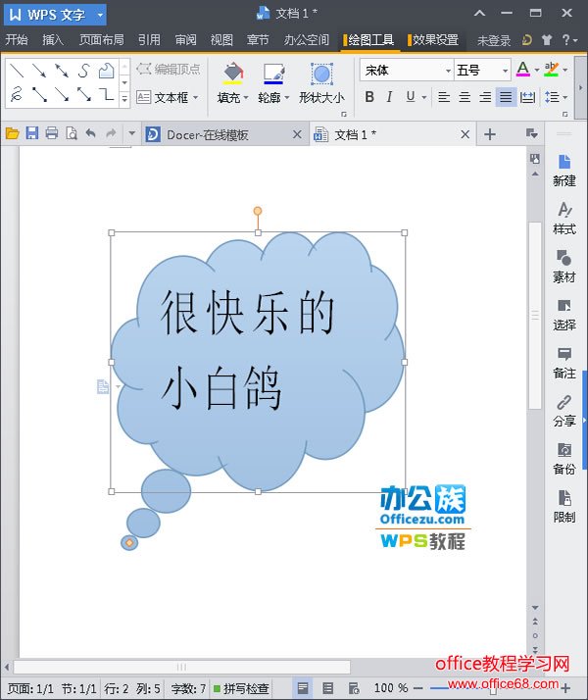The height and width of the screenshot is (700, 588).
Task: Click the 未登录 login button
Action: tap(493, 41)
